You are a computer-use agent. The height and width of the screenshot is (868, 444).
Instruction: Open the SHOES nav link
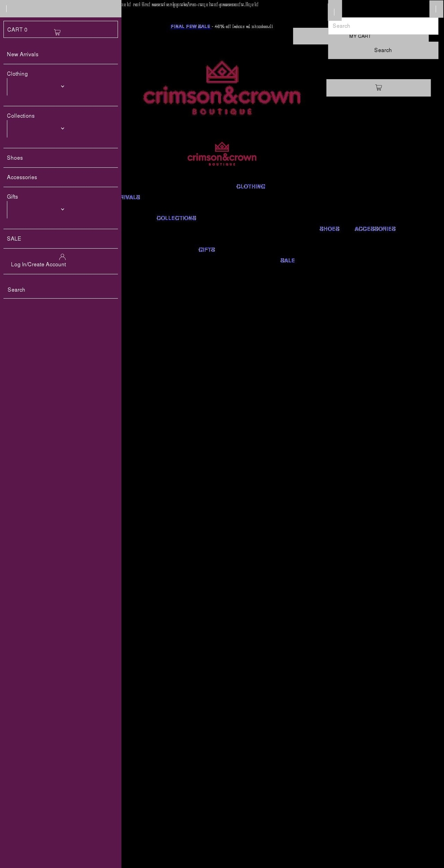pos(329,229)
